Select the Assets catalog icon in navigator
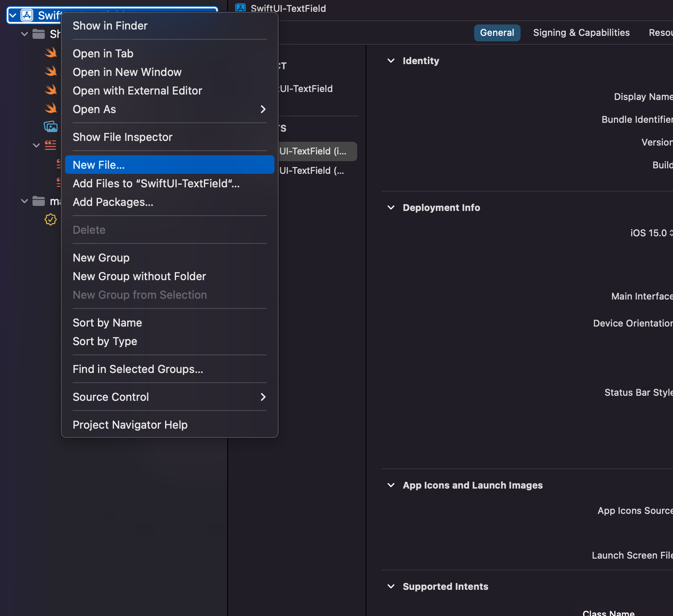Screen dimensions: 673x616 51,126
